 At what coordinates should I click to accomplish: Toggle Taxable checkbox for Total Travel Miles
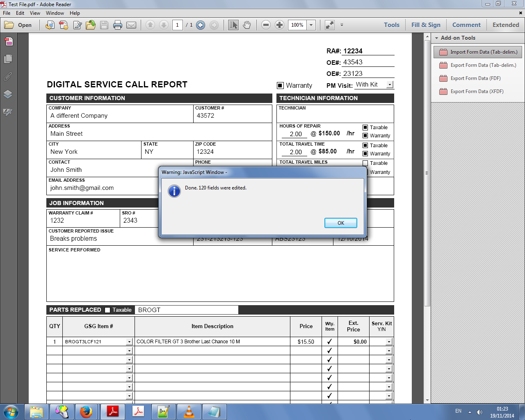tap(365, 163)
